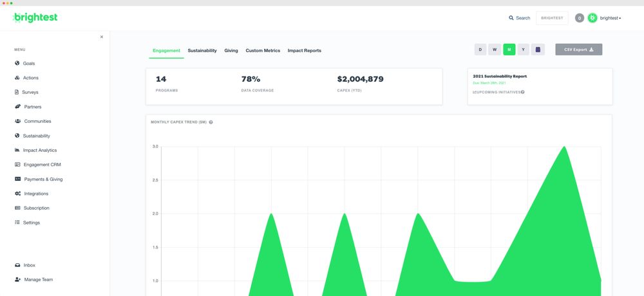Open the notification count badge showing 0
This screenshot has height=296, width=644.
579,18
